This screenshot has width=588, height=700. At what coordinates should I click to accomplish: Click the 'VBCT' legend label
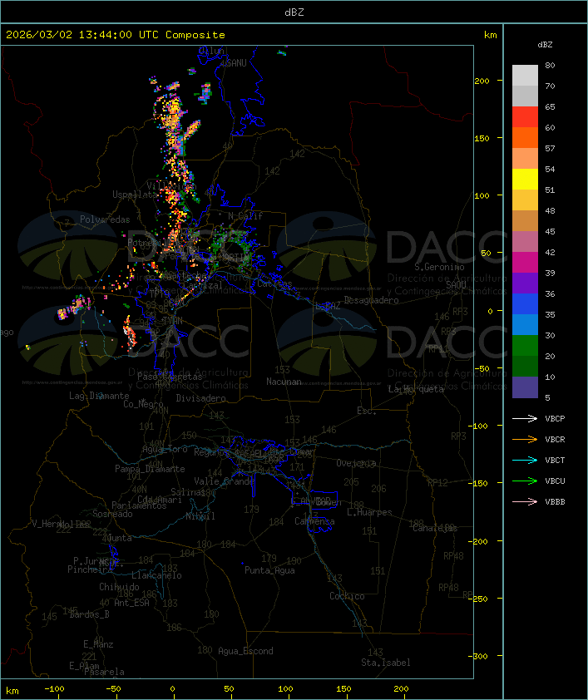(555, 461)
